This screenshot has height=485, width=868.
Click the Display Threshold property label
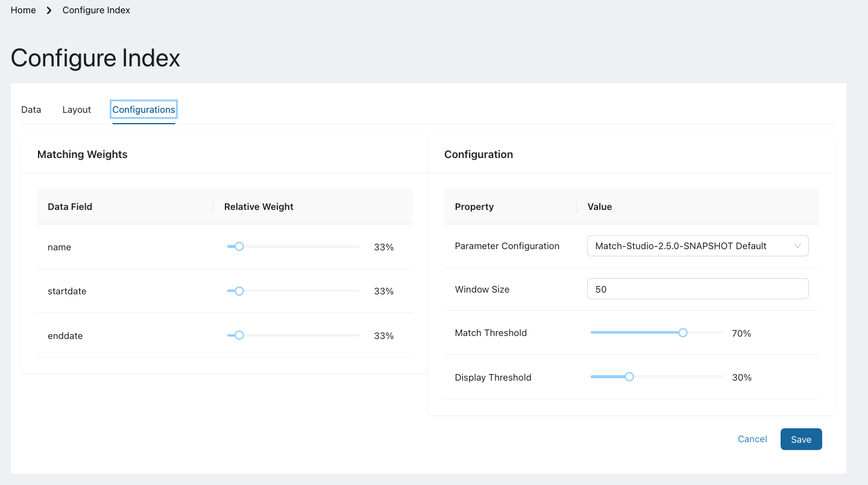[x=493, y=377]
